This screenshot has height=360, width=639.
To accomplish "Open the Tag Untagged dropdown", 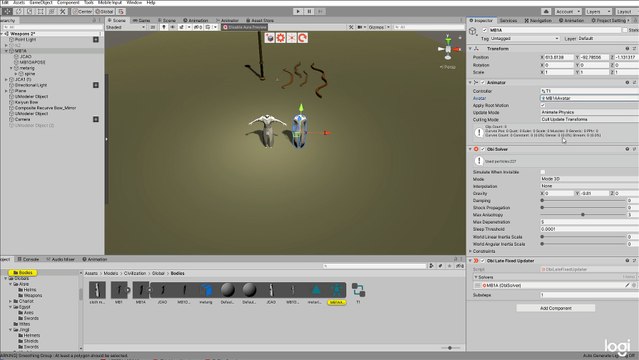I will click(x=525, y=38).
